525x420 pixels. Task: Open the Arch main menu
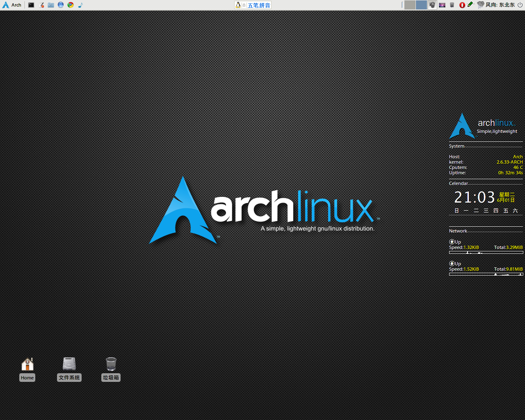11,5
